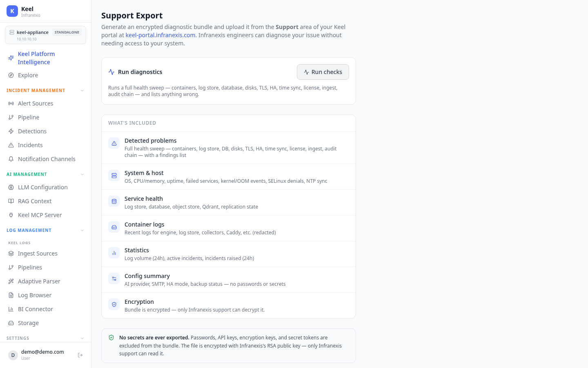Viewport: 588px width, 368px height.
Task: Click the Incidents warning triangle icon
Action: [11, 145]
